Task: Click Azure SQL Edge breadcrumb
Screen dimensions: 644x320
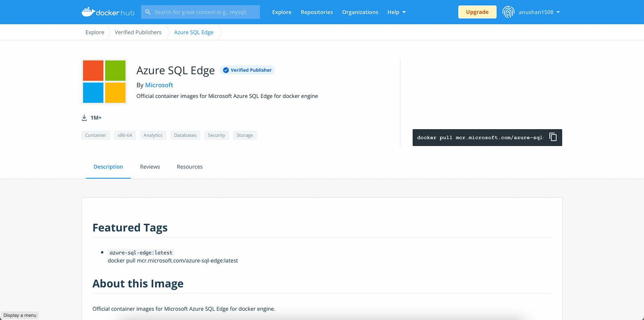Action: point(194,32)
